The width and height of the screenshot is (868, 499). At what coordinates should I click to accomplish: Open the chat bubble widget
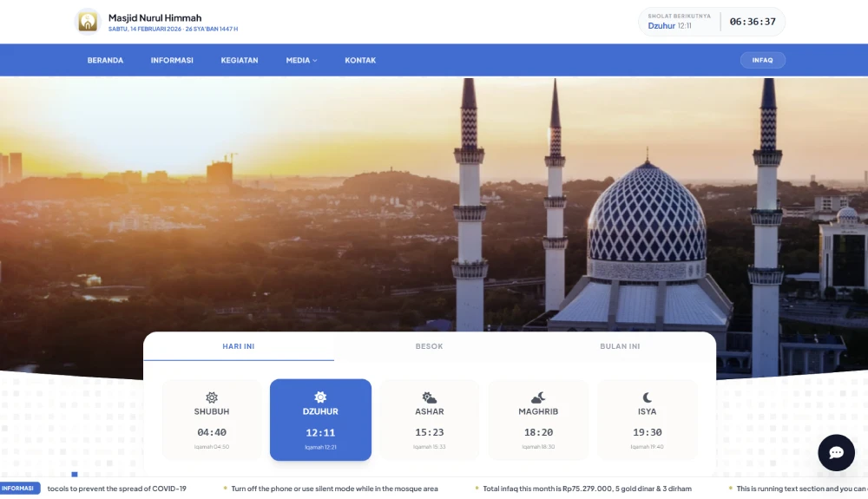point(836,453)
